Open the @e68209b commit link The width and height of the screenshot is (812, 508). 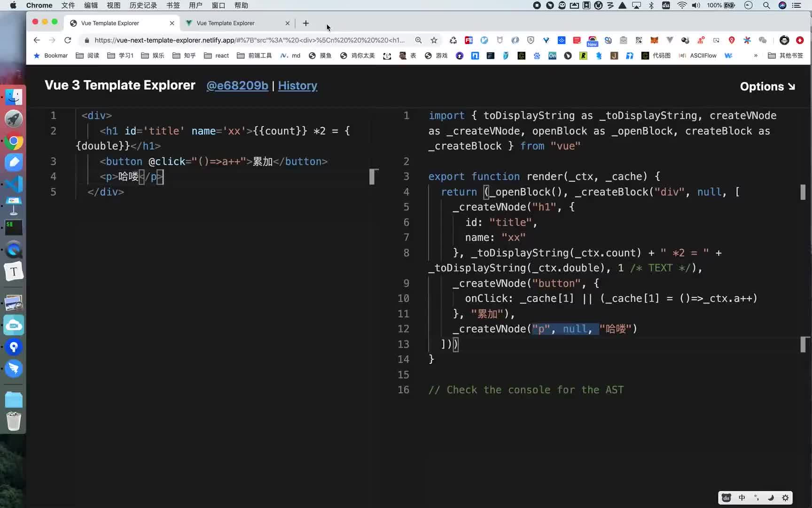click(237, 86)
